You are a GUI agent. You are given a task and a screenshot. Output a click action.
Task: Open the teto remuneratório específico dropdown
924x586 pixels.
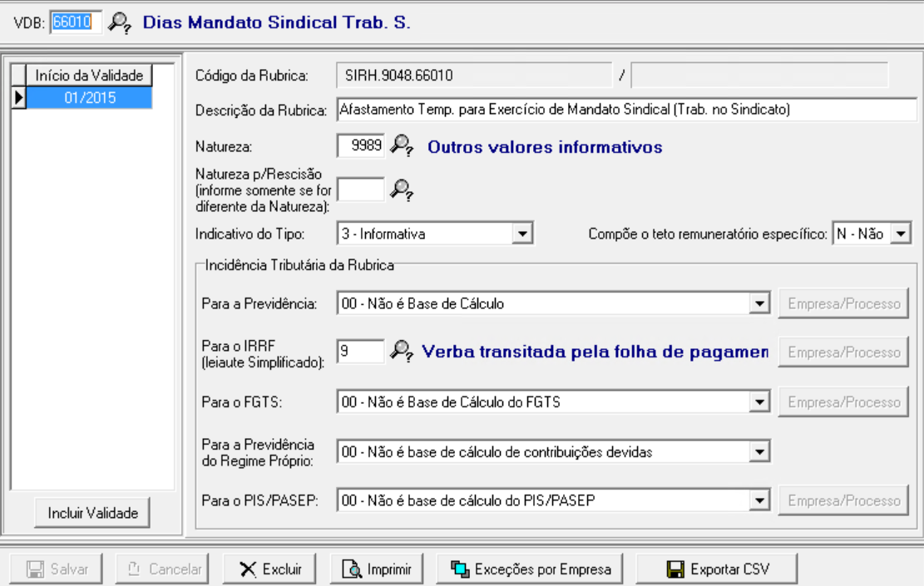898,234
